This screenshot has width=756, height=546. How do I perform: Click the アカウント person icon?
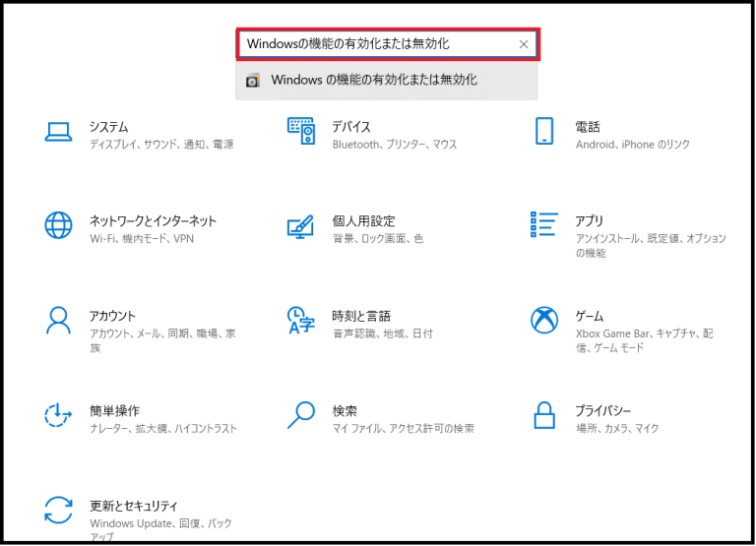pos(58,320)
